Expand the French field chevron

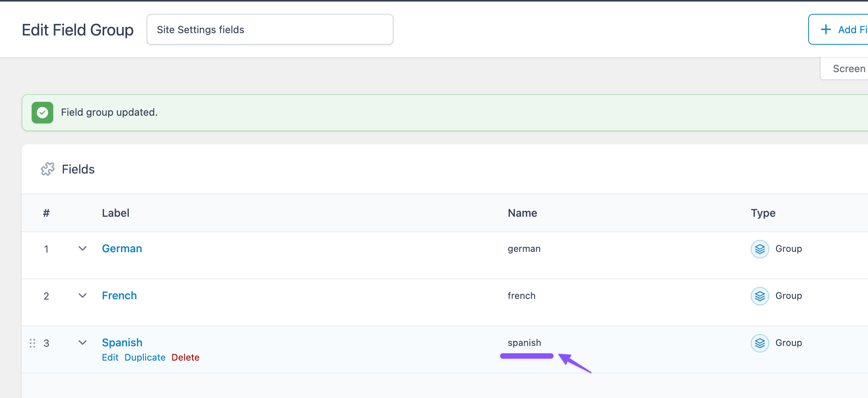click(82, 296)
